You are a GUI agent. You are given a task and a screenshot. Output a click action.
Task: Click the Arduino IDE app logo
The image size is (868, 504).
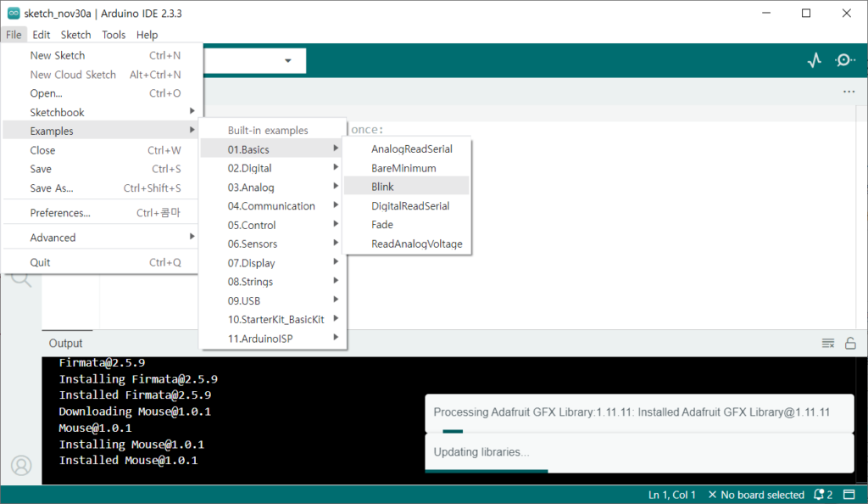tap(14, 14)
